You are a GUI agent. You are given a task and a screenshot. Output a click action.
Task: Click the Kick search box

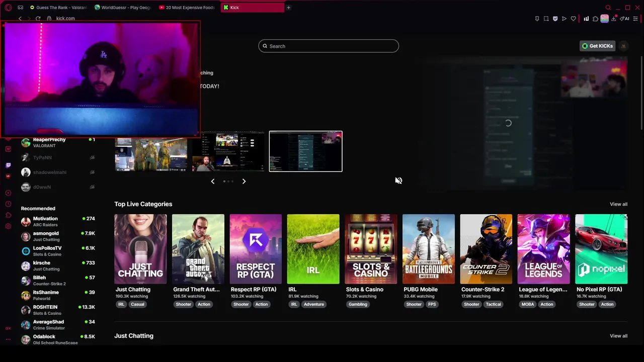coord(329,46)
